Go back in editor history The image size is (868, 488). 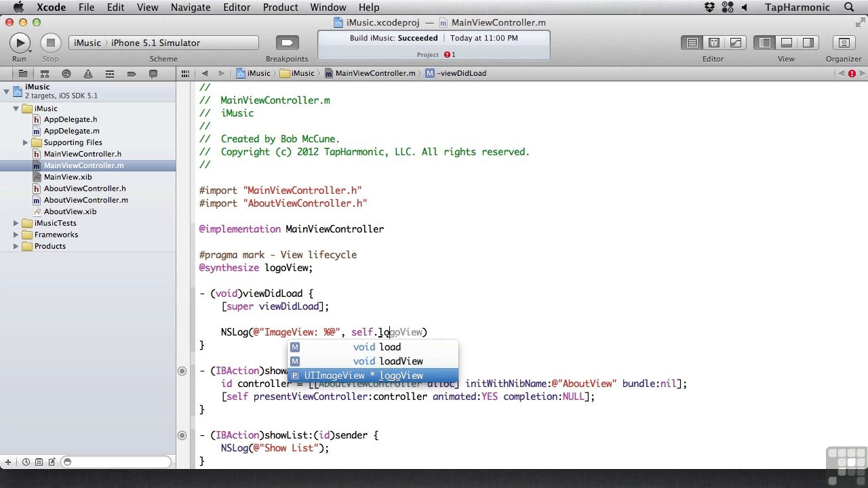(204, 73)
